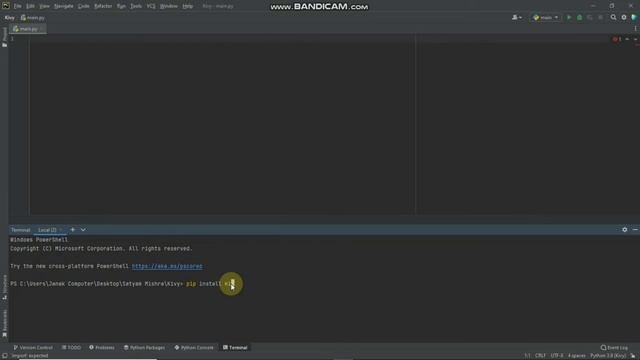Click the red error indicator in the editor

pyautogui.click(x=617, y=39)
